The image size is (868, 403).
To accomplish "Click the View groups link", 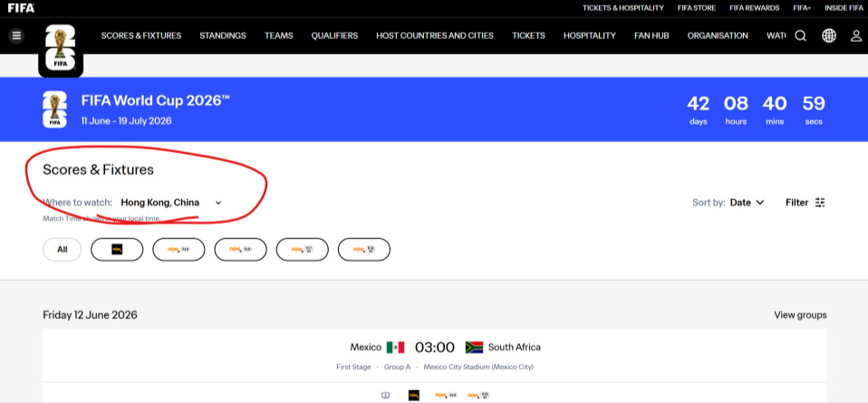I will [x=800, y=315].
